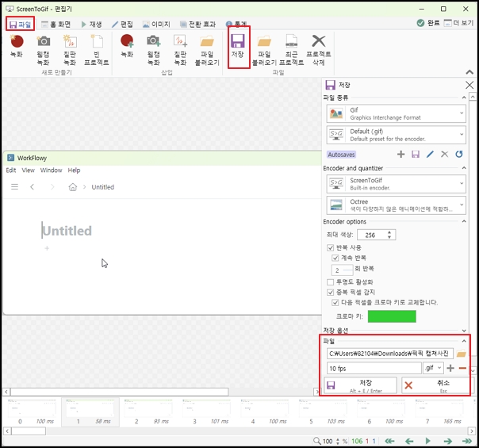The image size is (479, 448).
Task: Open Gif file type dropdown
Action: (397, 113)
